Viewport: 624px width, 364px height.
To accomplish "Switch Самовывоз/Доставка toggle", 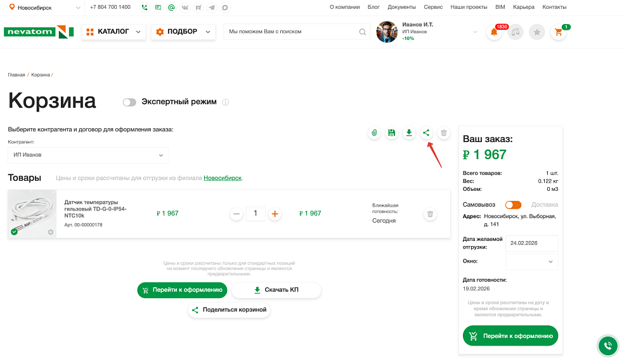I will tap(512, 205).
